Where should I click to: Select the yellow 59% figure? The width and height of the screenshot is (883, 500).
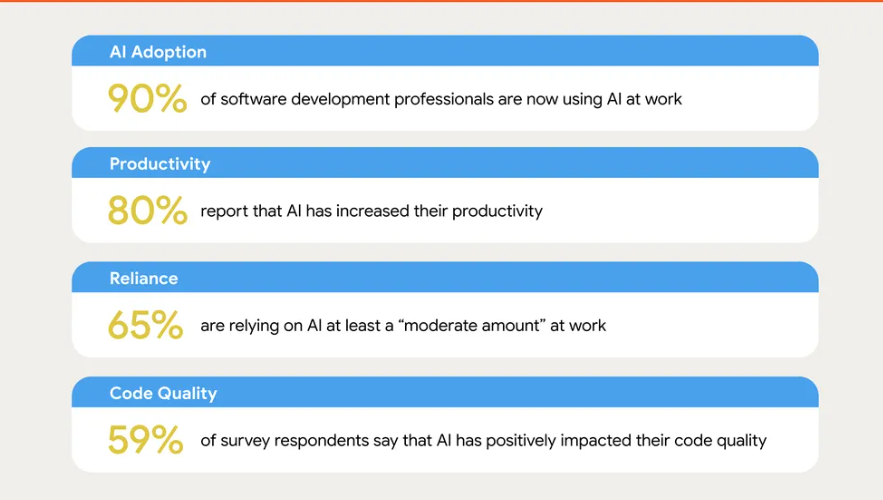coord(146,440)
